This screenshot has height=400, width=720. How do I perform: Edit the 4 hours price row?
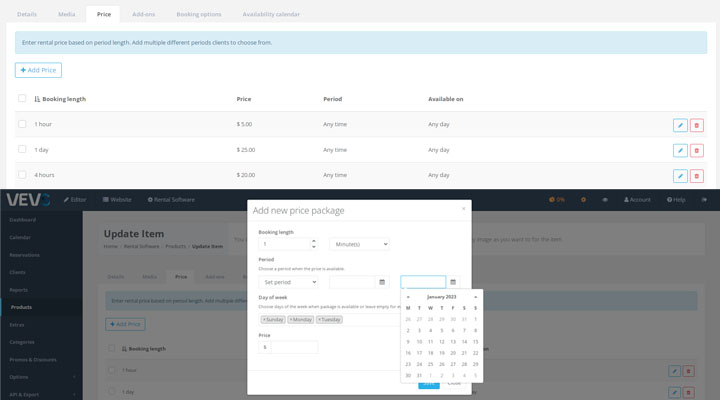680,175
